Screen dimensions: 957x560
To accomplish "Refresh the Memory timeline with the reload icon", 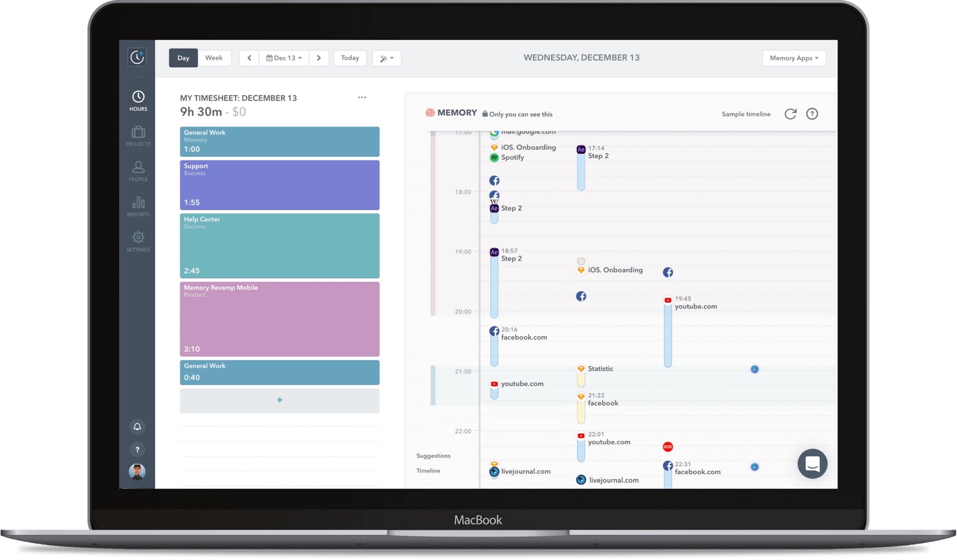I will pyautogui.click(x=790, y=114).
